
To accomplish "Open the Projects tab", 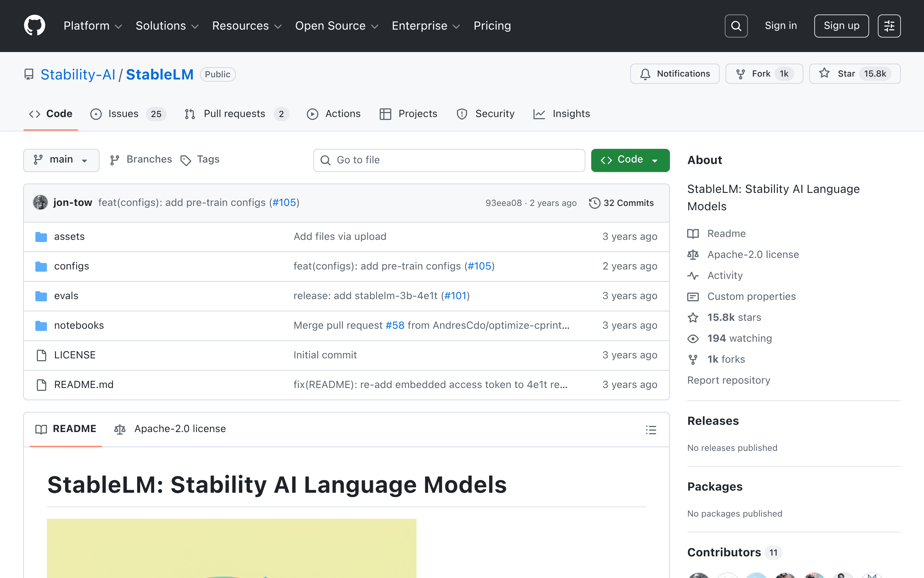I will click(x=408, y=114).
